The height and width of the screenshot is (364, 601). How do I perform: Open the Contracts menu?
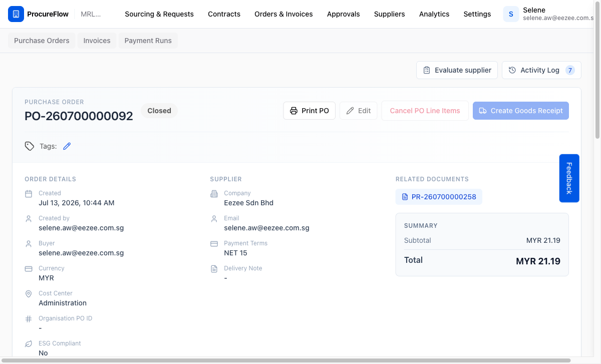224,14
